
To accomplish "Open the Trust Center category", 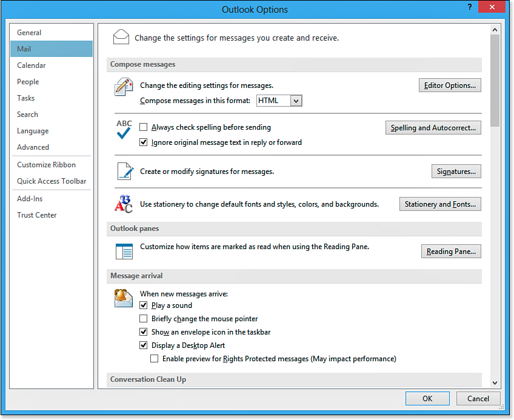I will click(37, 215).
